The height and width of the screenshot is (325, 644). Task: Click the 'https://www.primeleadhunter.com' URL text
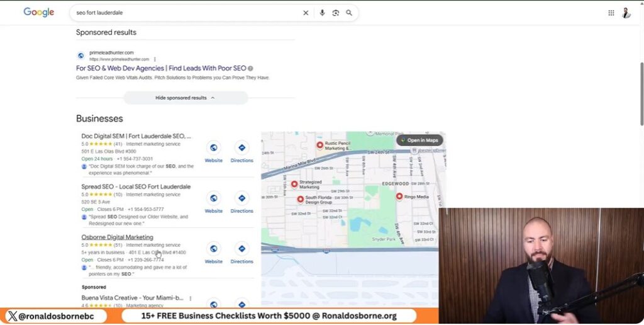point(119,59)
